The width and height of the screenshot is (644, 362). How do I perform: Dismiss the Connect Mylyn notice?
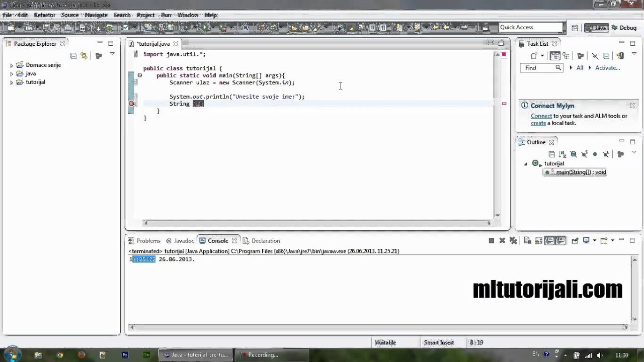632,106
